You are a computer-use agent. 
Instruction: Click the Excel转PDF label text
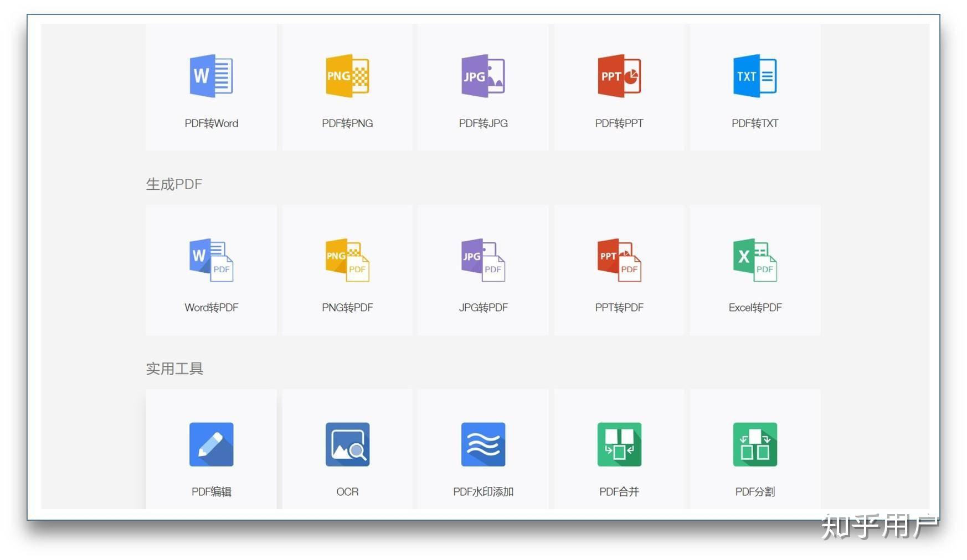[x=755, y=308]
